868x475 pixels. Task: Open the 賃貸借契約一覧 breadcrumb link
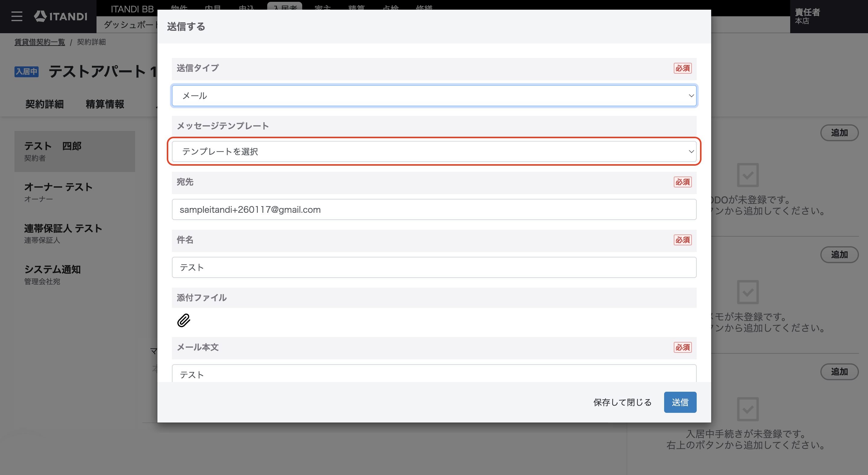pyautogui.click(x=40, y=42)
